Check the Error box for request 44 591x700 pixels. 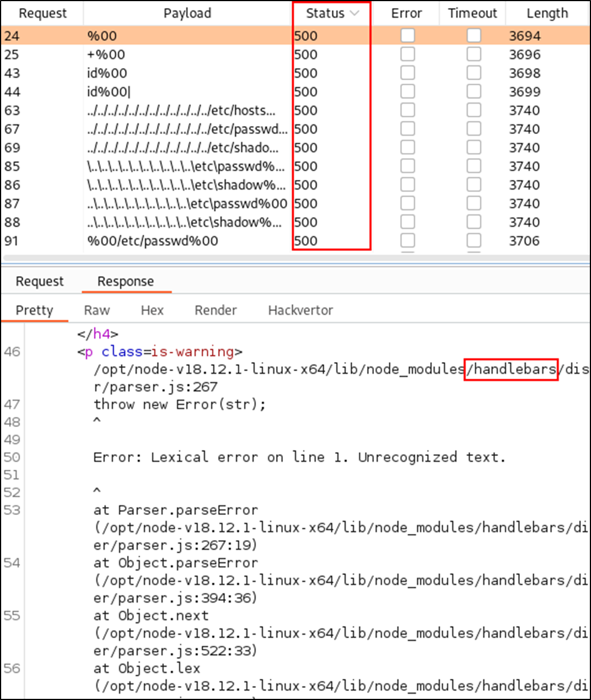tap(408, 92)
